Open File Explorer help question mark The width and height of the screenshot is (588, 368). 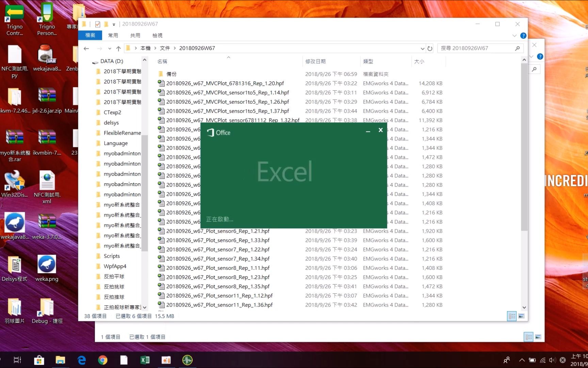pyautogui.click(x=523, y=35)
